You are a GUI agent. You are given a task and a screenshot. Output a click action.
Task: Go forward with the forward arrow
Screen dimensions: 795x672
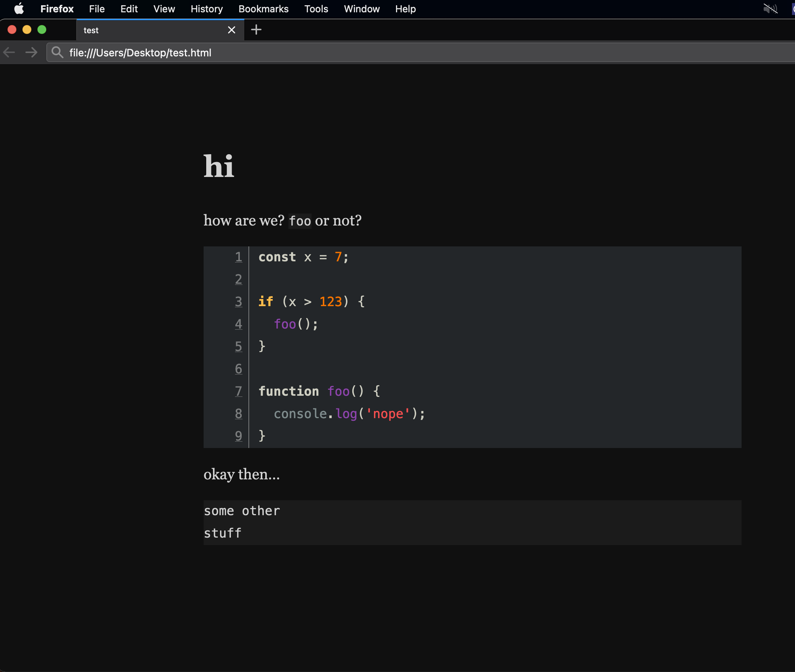31,53
